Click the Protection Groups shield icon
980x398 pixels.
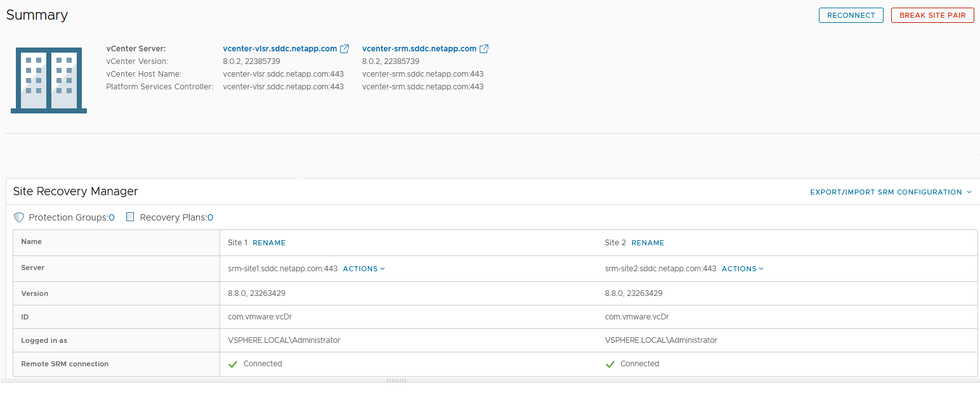(x=19, y=217)
